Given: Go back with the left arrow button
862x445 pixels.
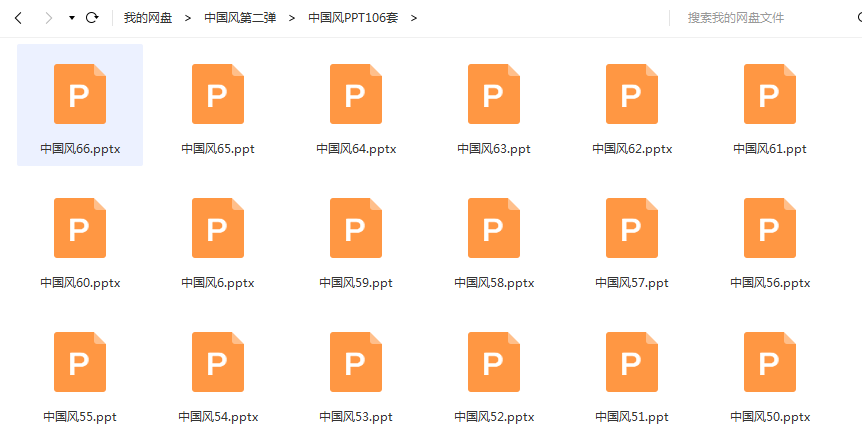Looking at the screenshot, I should coord(18,18).
